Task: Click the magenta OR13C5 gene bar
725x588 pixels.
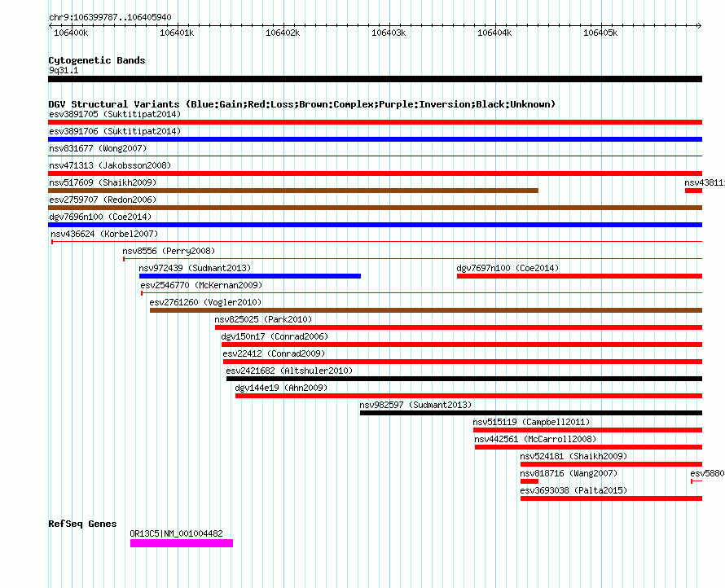Action: [181, 543]
